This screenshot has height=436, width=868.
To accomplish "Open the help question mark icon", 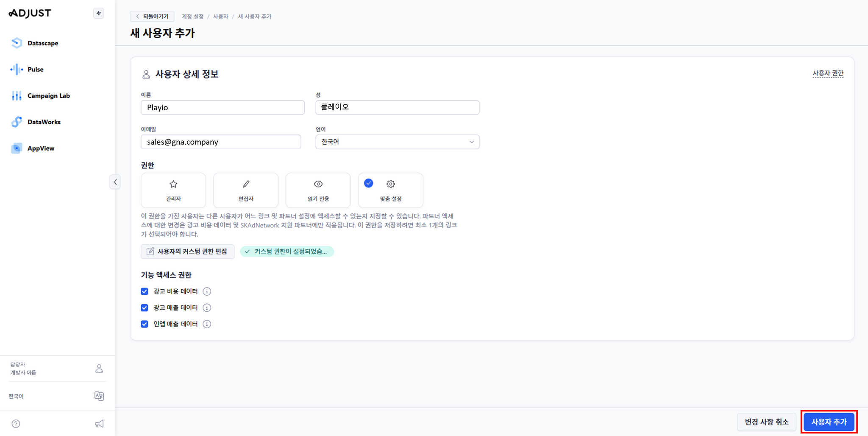I will pos(16,424).
